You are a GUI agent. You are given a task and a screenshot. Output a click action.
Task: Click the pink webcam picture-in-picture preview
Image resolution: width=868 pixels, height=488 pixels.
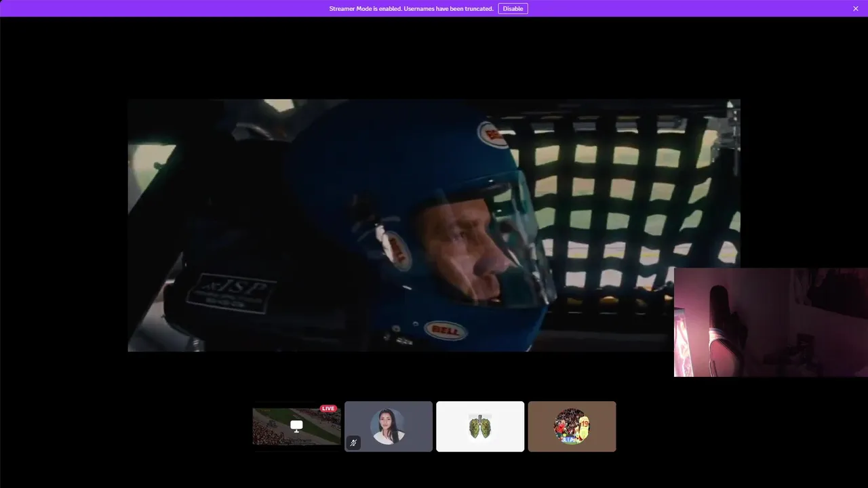tap(771, 322)
